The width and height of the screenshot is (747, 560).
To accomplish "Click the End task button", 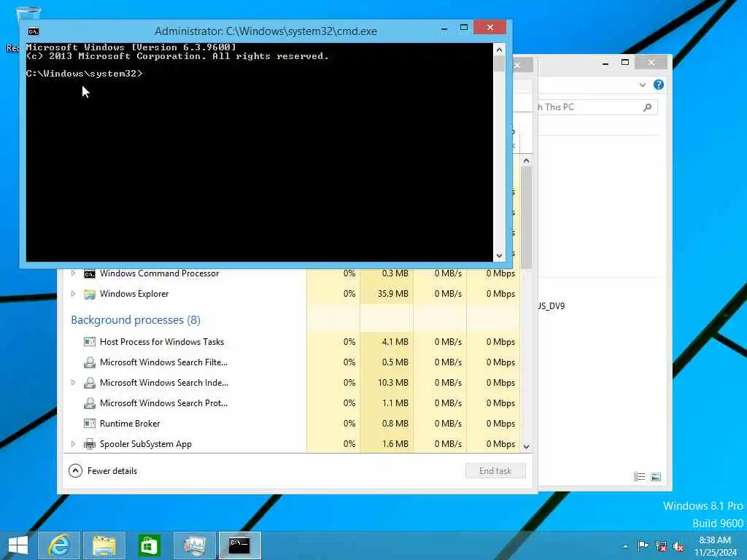I will 495,471.
